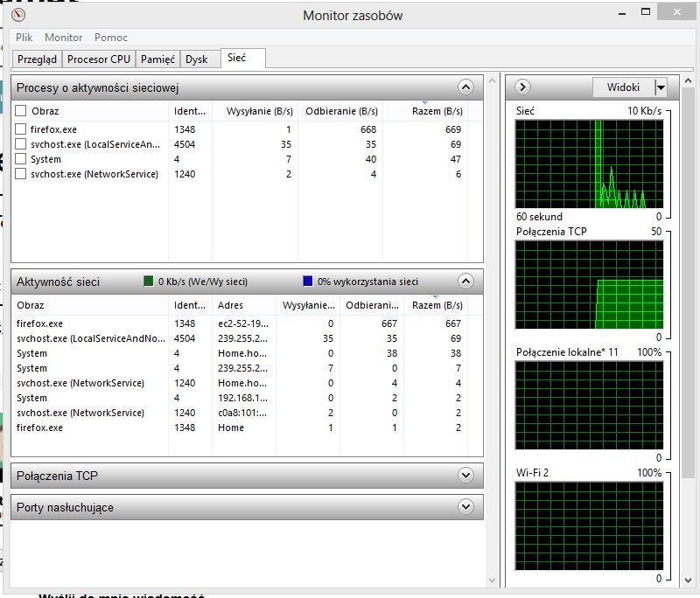Click the blue network utilization indicator square

point(307,282)
